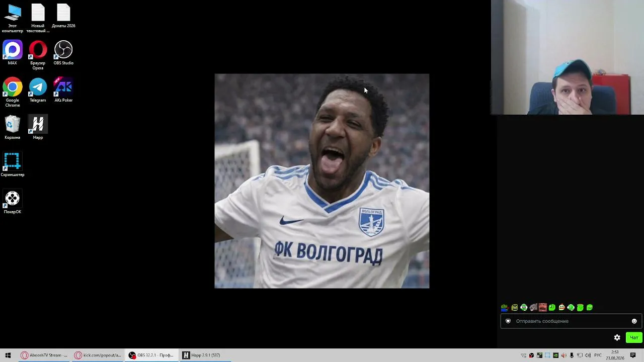Viewport: 644px width, 362px height.
Task: Click the OBS icon in system tray
Action: pos(531,355)
